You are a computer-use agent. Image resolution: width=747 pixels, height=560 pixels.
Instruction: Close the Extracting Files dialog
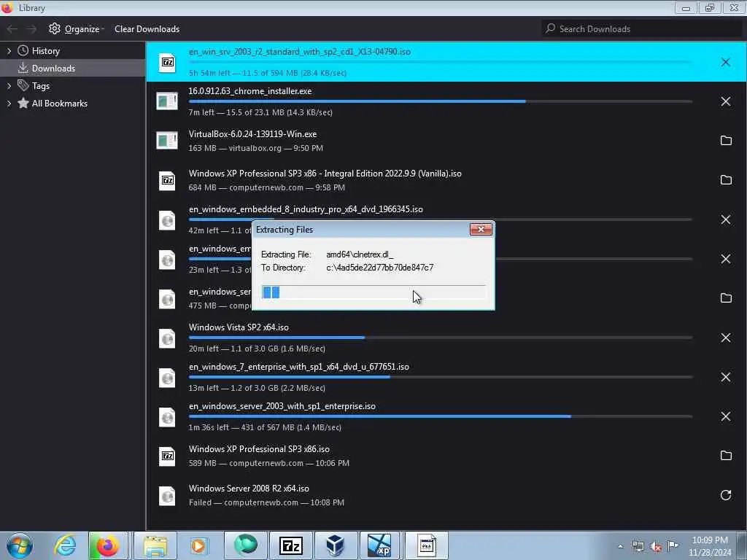click(481, 230)
